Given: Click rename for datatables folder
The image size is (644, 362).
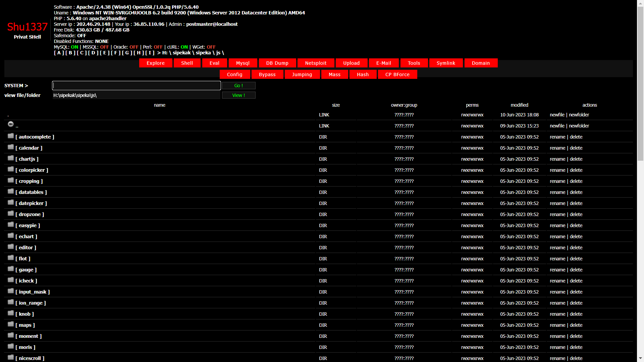Looking at the screenshot, I should click(x=557, y=192).
